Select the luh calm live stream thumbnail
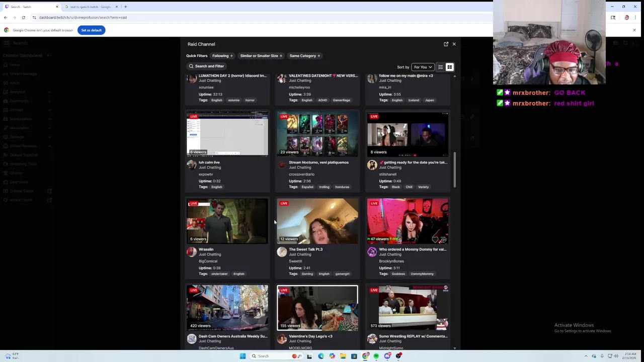 pyautogui.click(x=227, y=134)
